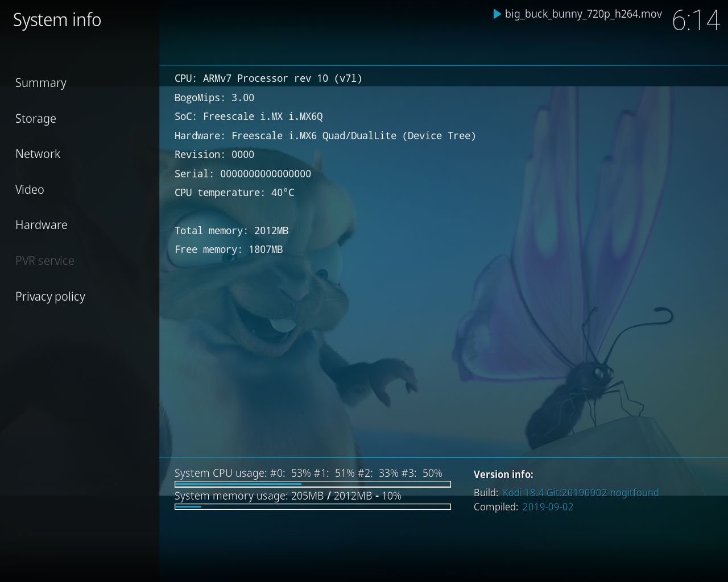Image resolution: width=728 pixels, height=582 pixels.
Task: Open the Summary section
Action: pyautogui.click(x=41, y=83)
